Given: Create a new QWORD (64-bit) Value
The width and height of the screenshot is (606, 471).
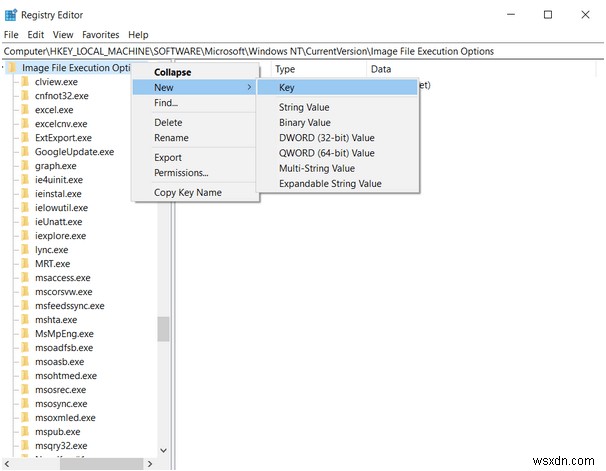Looking at the screenshot, I should pyautogui.click(x=327, y=153).
